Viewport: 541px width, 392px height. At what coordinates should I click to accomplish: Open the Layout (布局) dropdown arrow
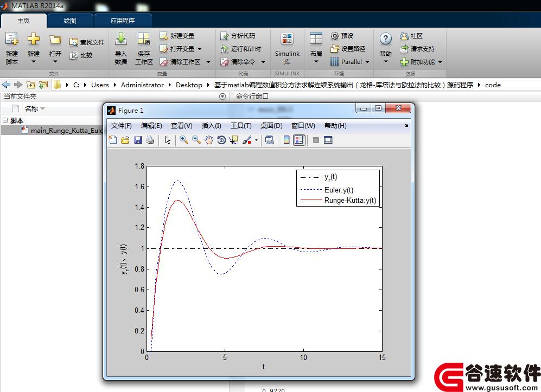click(x=316, y=62)
